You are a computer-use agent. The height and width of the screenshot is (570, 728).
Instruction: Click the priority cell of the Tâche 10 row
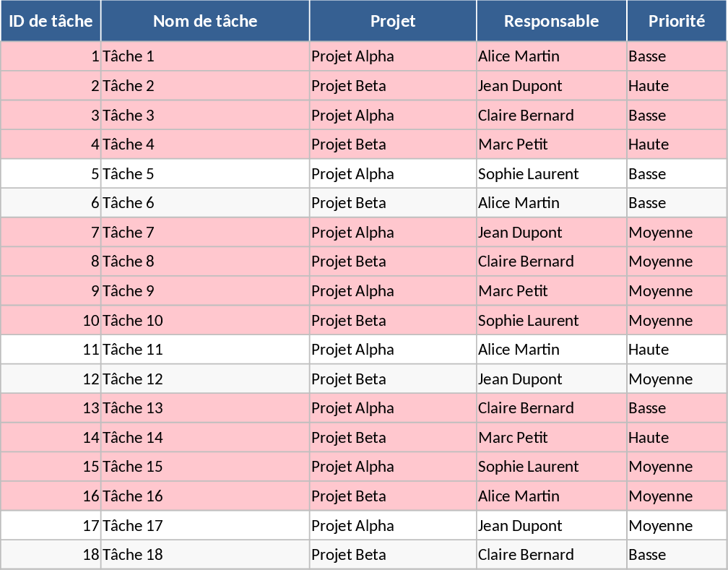click(x=676, y=321)
